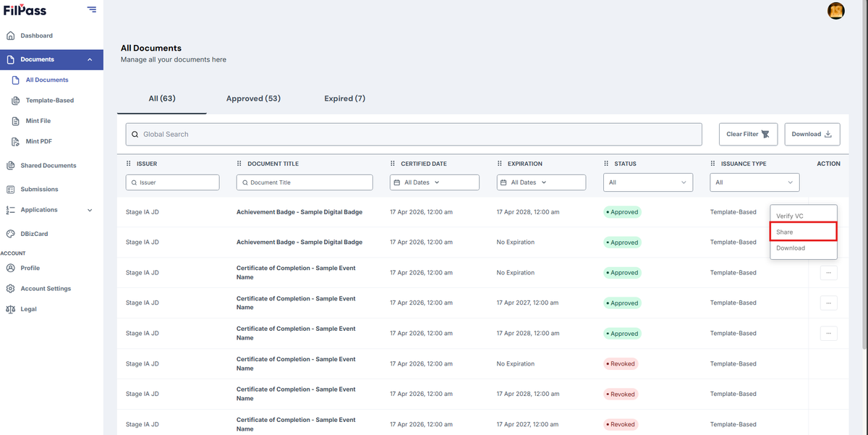Open Template-Based documents page
The image size is (868, 435).
[50, 101]
